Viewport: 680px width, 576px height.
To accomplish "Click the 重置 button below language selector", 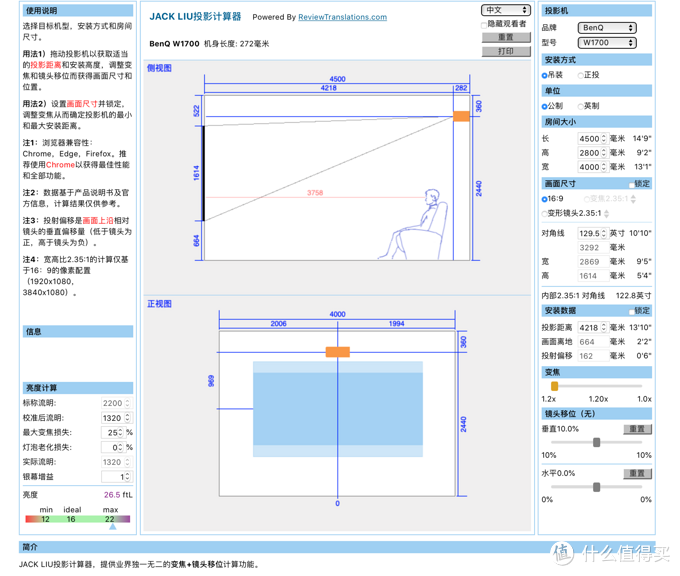I will tap(506, 37).
